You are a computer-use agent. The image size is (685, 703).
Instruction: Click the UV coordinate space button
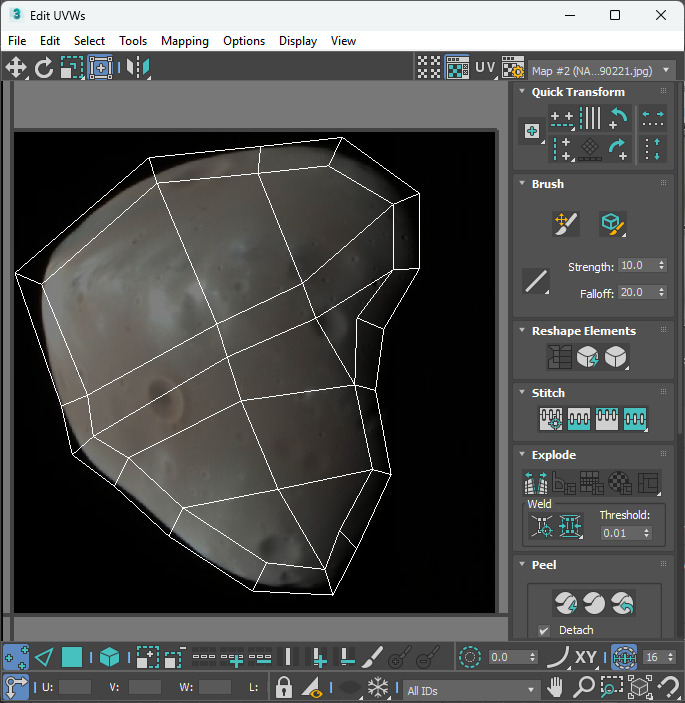pyautogui.click(x=486, y=68)
